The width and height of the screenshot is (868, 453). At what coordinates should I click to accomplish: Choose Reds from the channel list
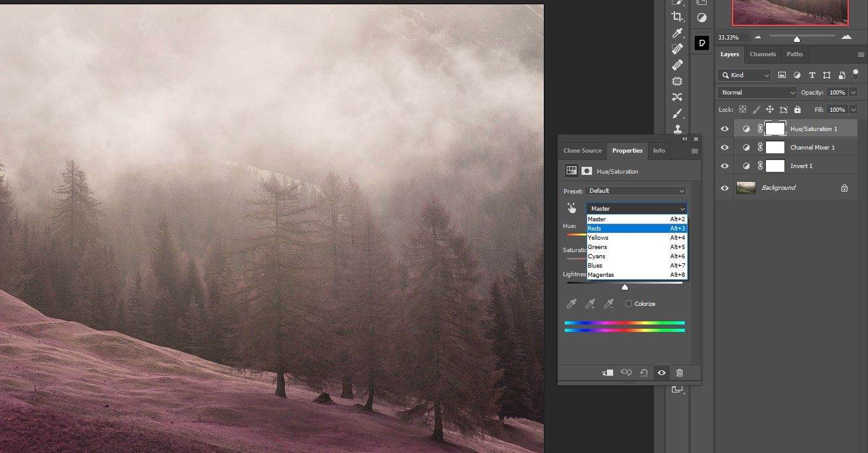637,229
